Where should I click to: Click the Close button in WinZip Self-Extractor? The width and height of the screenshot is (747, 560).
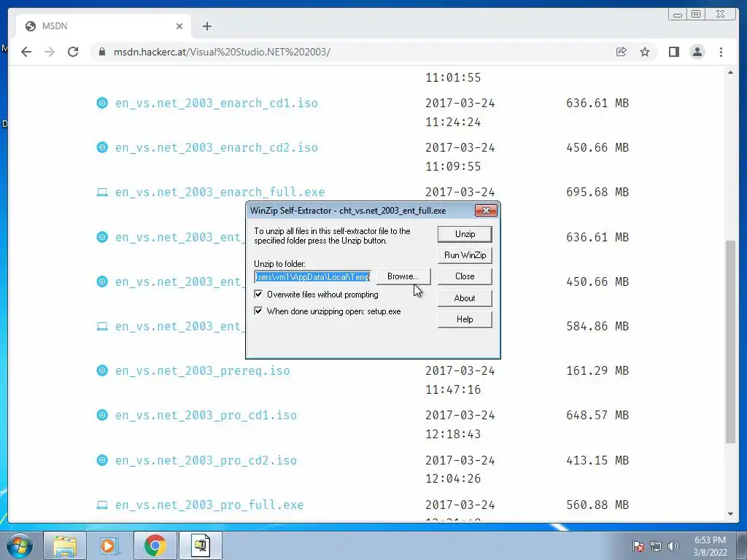click(x=465, y=276)
